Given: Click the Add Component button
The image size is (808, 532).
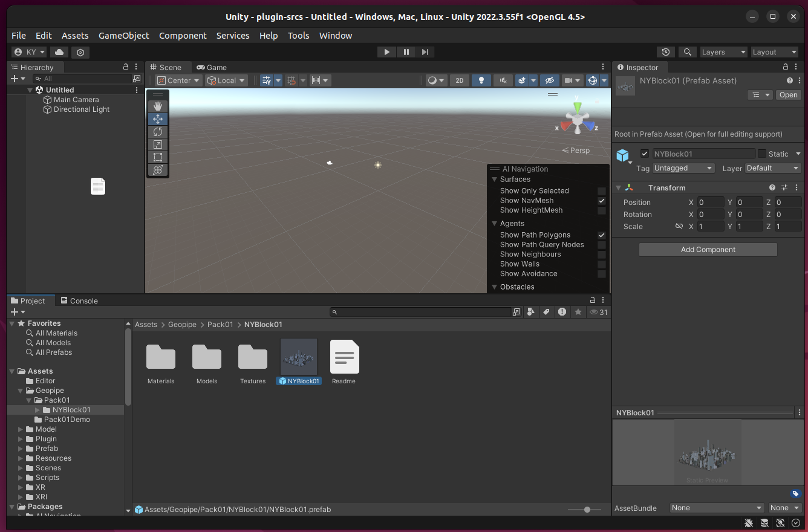Looking at the screenshot, I should point(708,250).
